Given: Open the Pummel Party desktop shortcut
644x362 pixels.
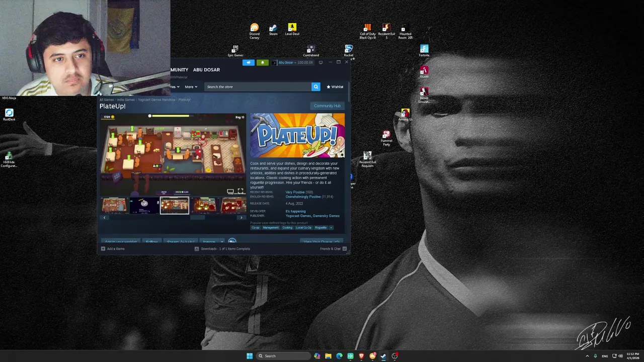Looking at the screenshot, I should (x=386, y=138).
